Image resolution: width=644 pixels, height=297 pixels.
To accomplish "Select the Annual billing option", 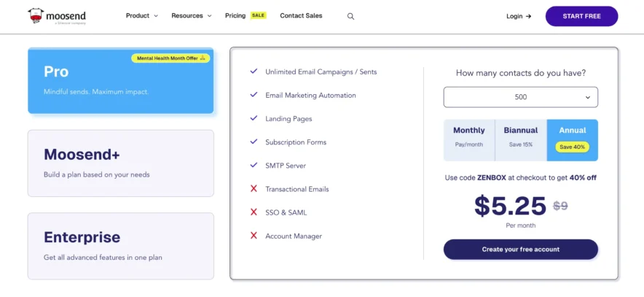I will pos(573,140).
